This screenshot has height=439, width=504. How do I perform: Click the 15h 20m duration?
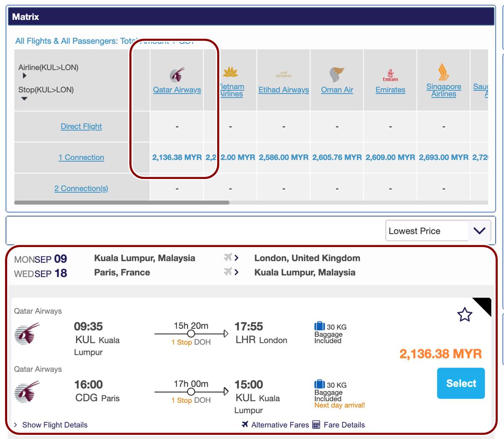click(x=191, y=326)
